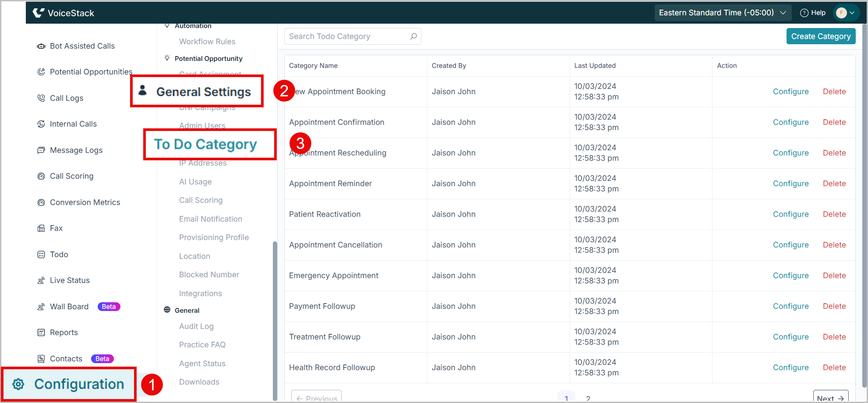Focus the Search Todo Category field
Screen dimensions: 868x403
(353, 36)
